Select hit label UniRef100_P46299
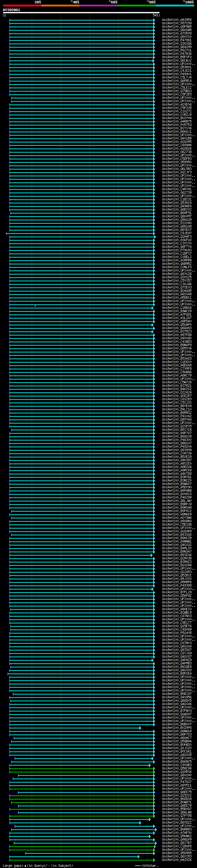This screenshot has width=197, height=868. [x=177, y=498]
